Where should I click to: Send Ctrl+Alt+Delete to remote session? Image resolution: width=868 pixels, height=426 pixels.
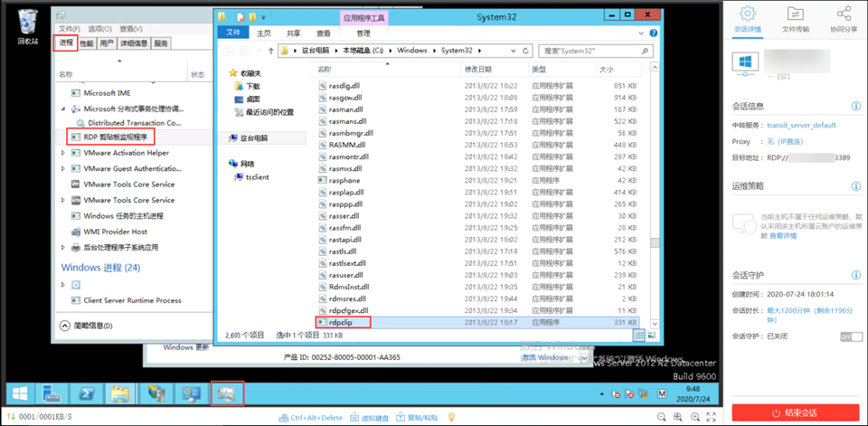pos(310,417)
